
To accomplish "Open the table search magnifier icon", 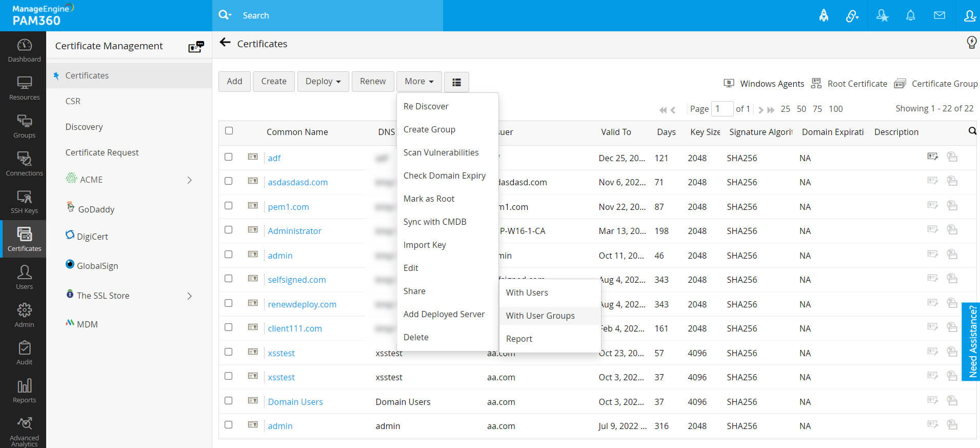I will (x=972, y=131).
